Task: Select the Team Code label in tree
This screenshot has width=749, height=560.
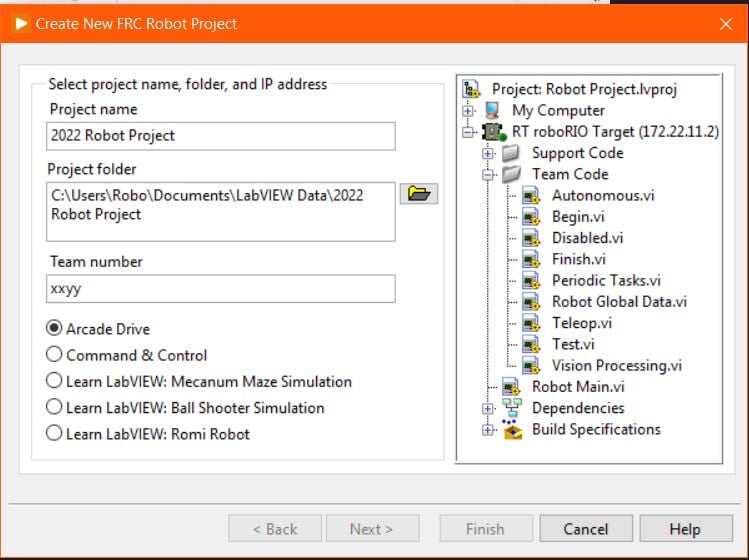Action: pyautogui.click(x=570, y=174)
